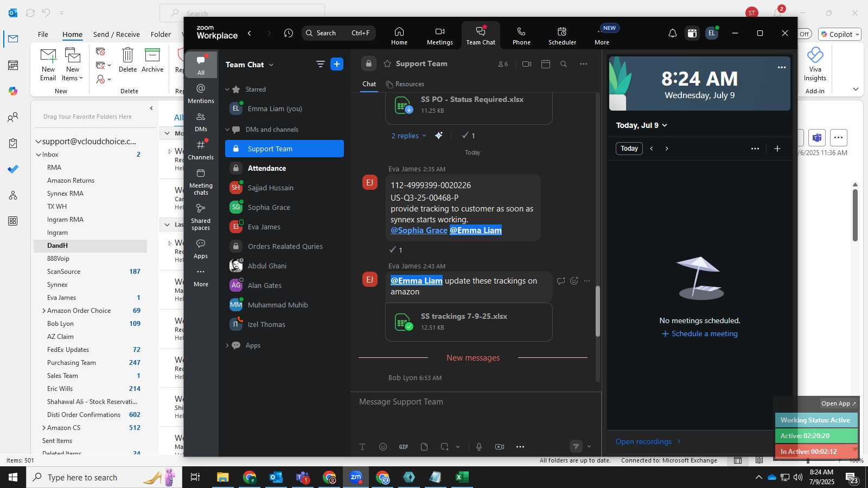Click Outlook New Email button
The width and height of the screenshot is (868, 488).
click(48, 64)
